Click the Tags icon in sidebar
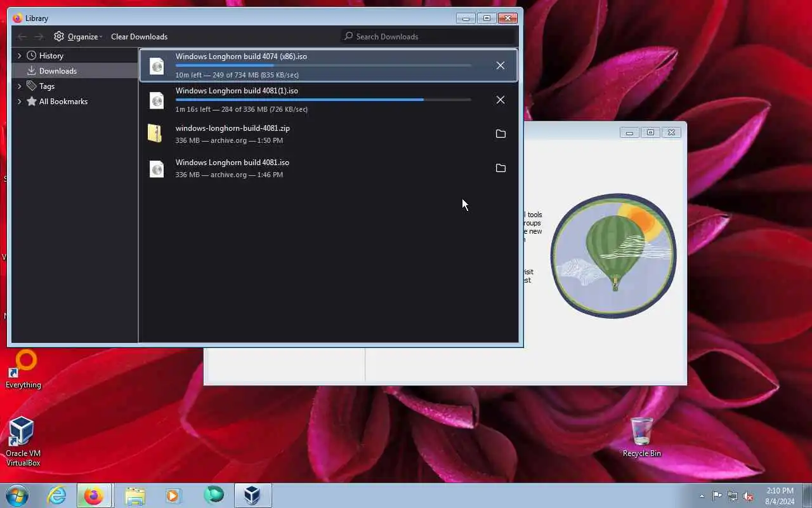 (31, 86)
